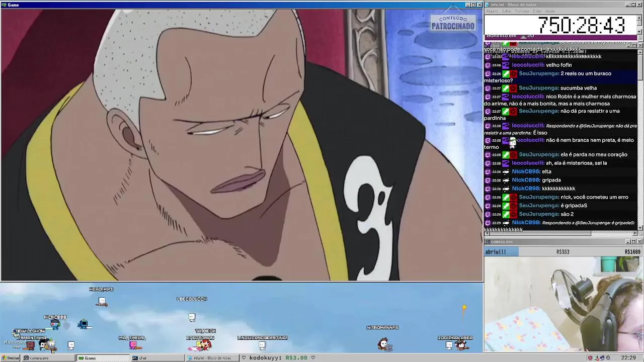Open the Formatar menu in Bloco de notas
Viewport: 644px width, 362px height.
coord(522,11)
